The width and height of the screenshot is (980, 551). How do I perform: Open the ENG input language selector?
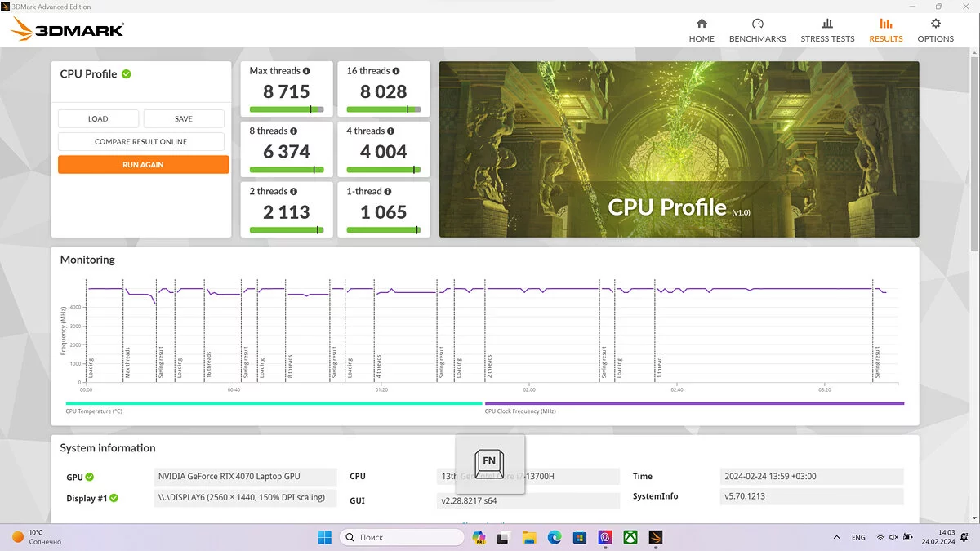tap(858, 538)
